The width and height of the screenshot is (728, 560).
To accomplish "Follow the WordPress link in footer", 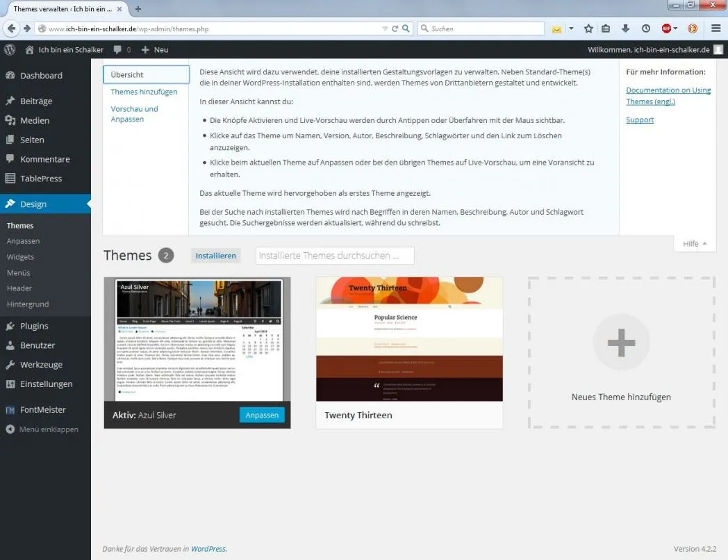I will 208,548.
